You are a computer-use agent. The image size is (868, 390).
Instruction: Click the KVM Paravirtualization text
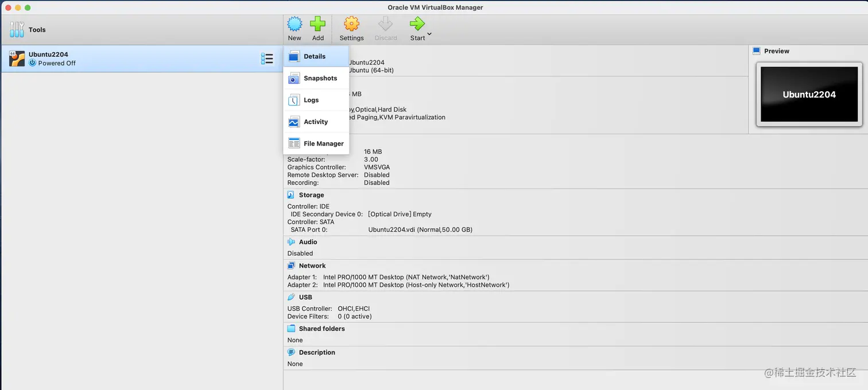[x=412, y=117]
